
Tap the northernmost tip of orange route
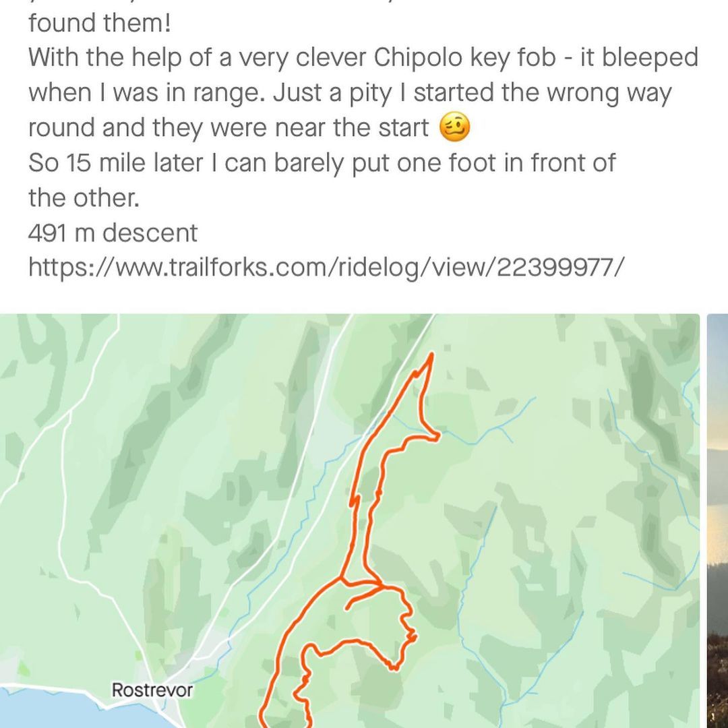coord(431,354)
